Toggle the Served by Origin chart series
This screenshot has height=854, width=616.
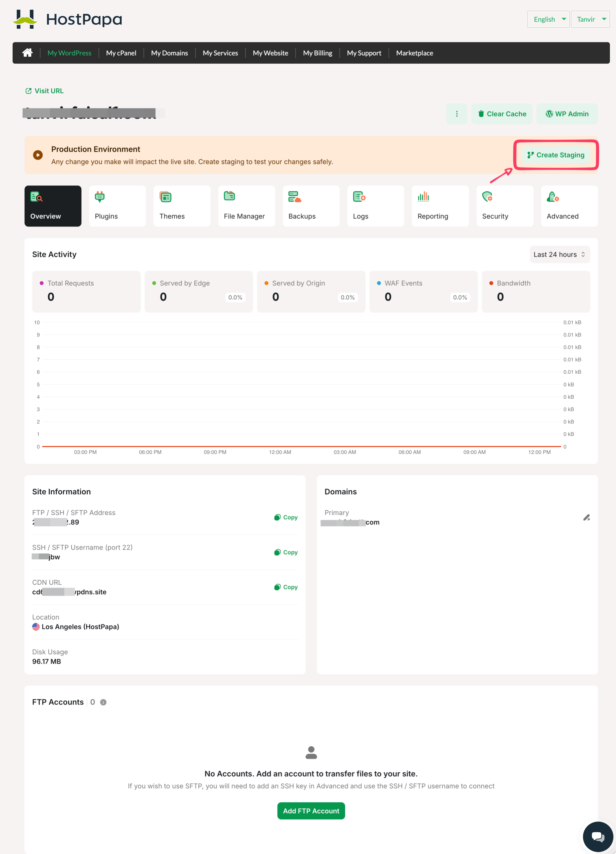point(311,292)
